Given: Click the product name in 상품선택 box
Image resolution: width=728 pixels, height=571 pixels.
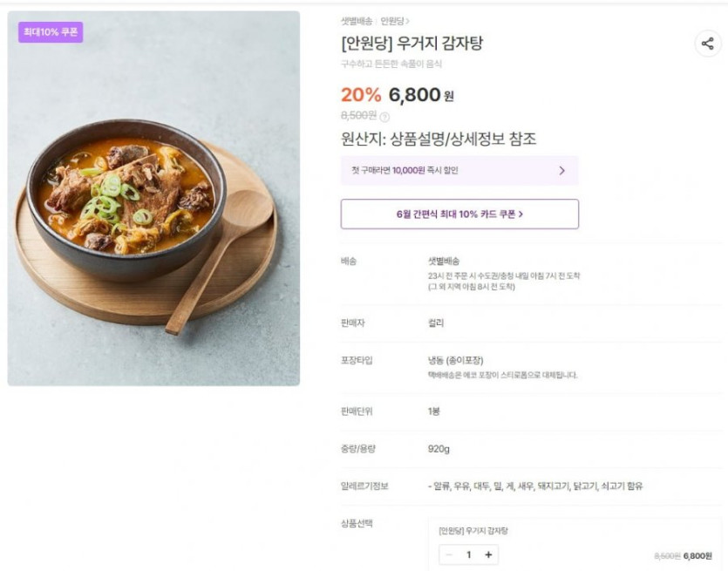Looking at the screenshot, I should point(473,530).
